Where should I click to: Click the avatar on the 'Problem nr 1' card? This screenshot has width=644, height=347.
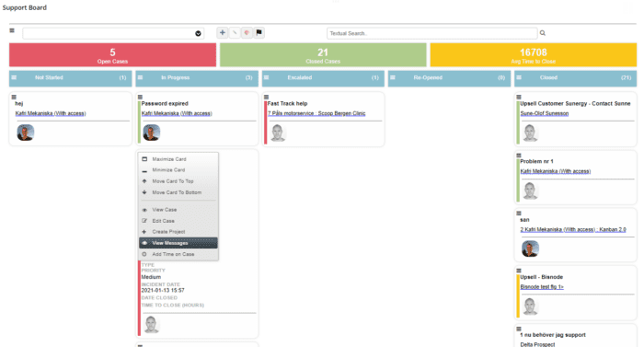[530, 191]
